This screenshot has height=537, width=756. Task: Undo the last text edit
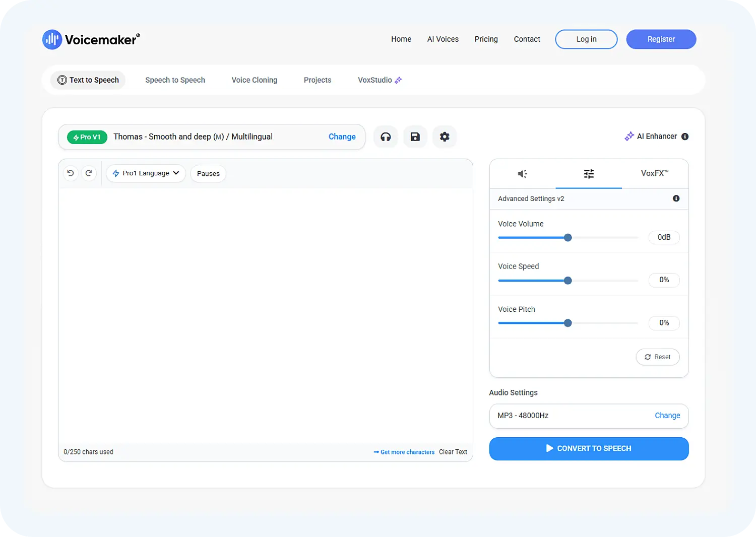click(71, 173)
